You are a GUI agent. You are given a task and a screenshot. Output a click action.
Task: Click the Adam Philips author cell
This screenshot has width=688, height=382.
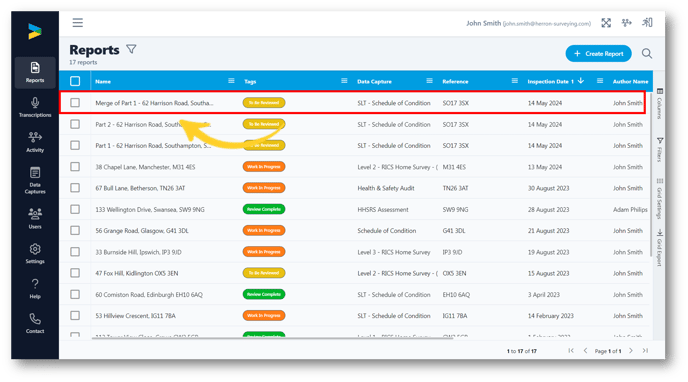click(x=630, y=210)
